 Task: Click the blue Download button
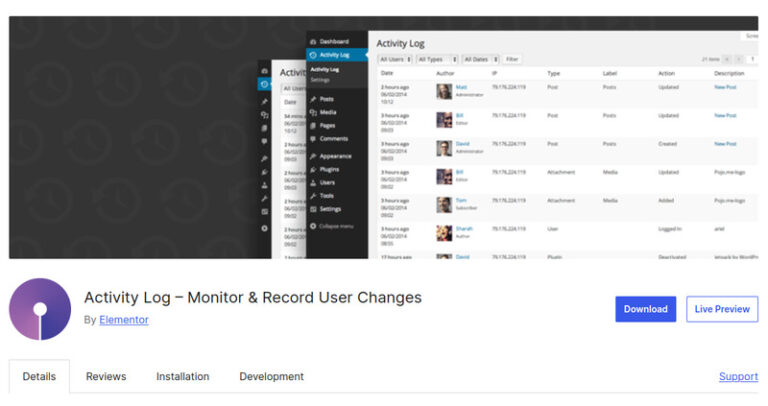(646, 309)
